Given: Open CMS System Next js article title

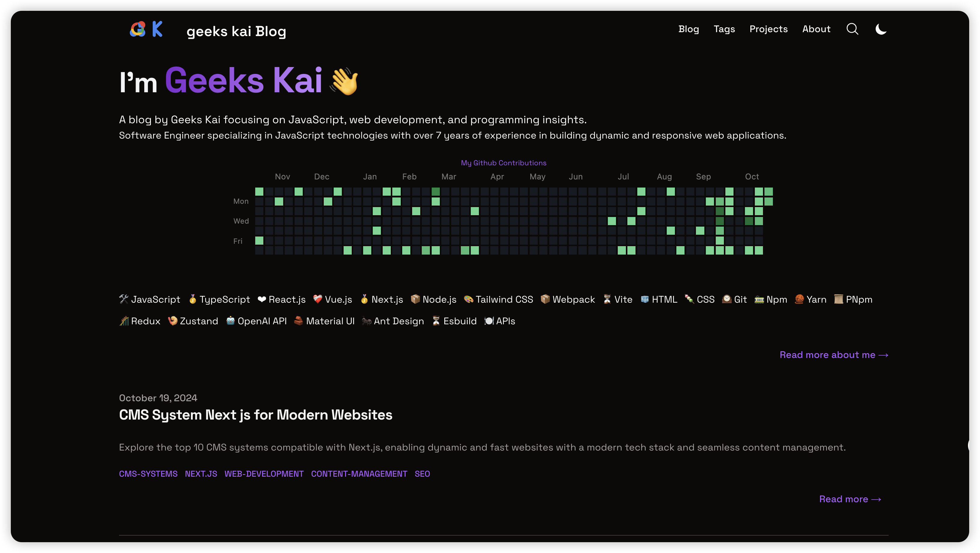Looking at the screenshot, I should pos(255,415).
